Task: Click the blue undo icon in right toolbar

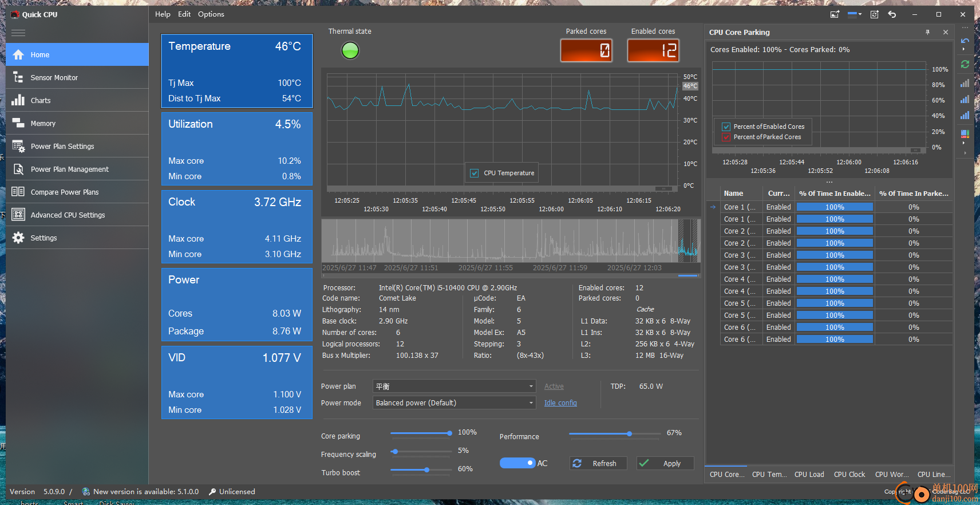Action: point(965,41)
